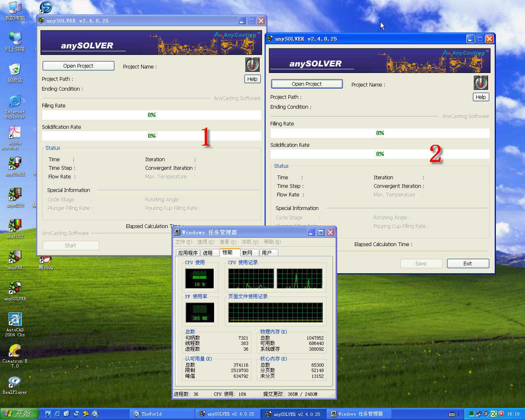Open the 腾讯QQ desktop shortcut
The width and height of the screenshot is (525, 420).
point(46,262)
